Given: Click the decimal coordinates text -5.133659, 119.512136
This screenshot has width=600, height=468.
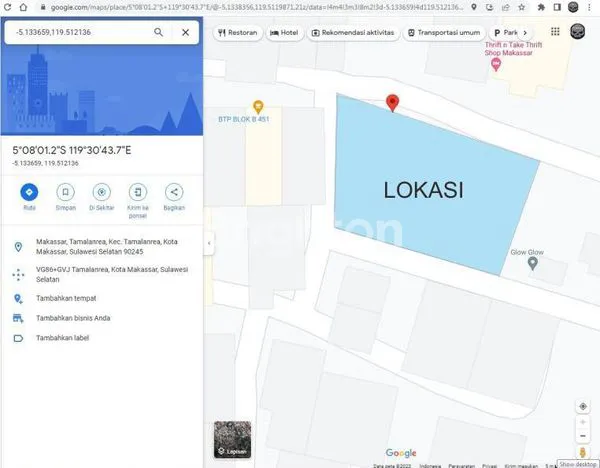Looking at the screenshot, I should click(45, 163).
